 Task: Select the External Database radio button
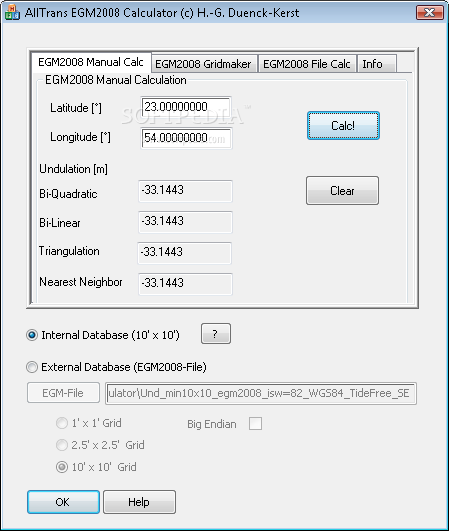[x=32, y=367]
